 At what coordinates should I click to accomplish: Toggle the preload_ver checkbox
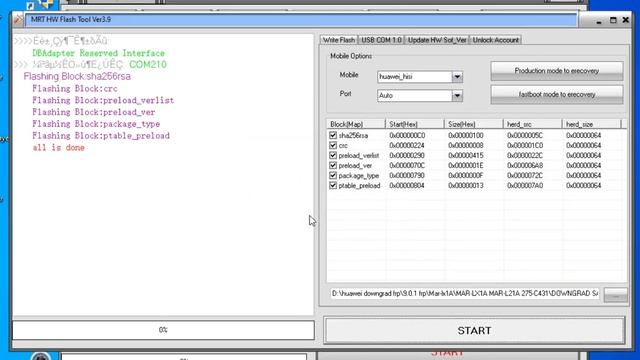333,165
